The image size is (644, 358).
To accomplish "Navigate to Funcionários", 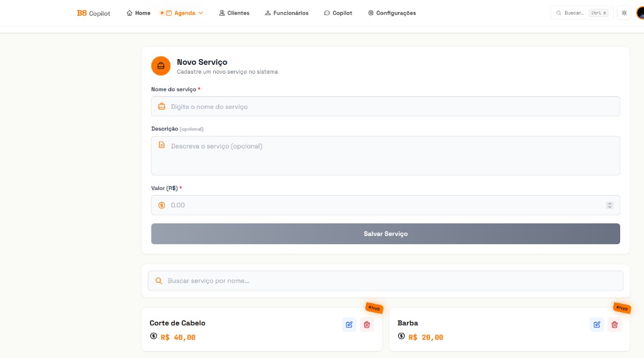I will pos(287,13).
